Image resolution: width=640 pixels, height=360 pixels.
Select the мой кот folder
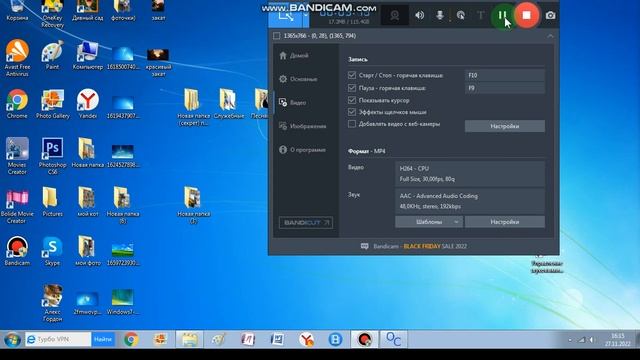[87, 202]
